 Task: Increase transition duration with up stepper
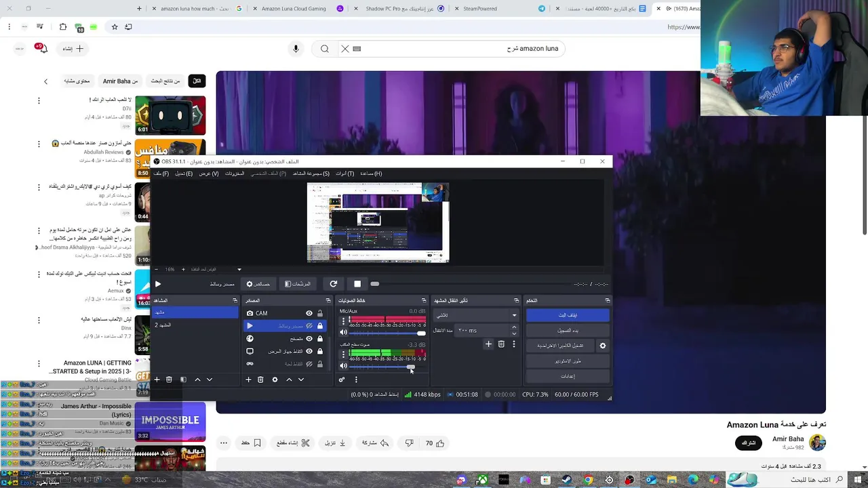pos(513,327)
